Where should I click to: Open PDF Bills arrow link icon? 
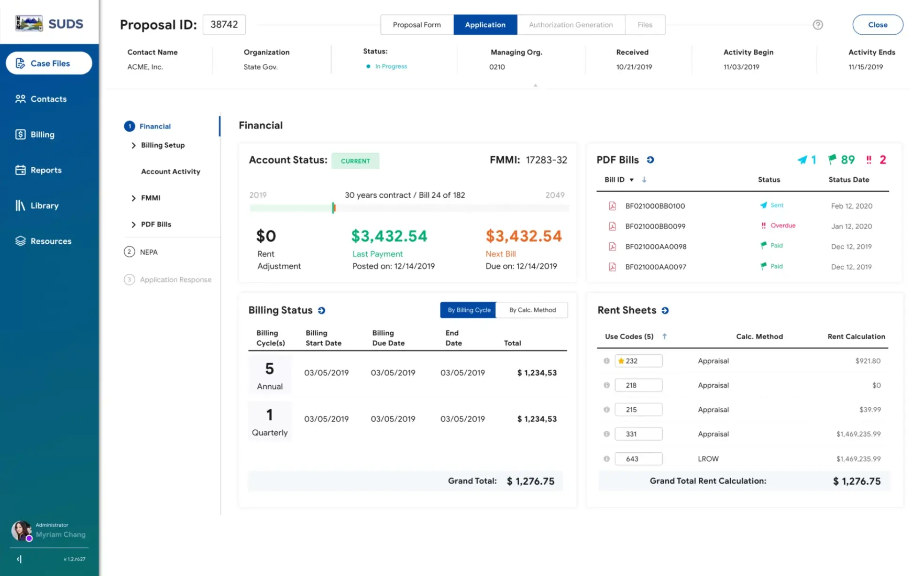(x=650, y=160)
